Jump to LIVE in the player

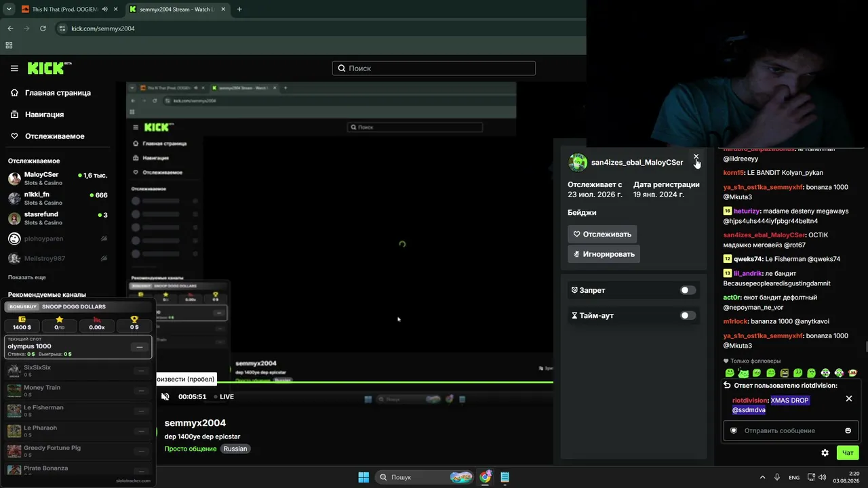coord(224,396)
